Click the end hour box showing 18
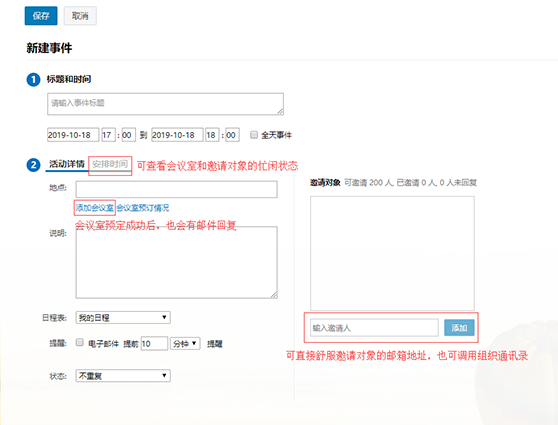 (212, 135)
